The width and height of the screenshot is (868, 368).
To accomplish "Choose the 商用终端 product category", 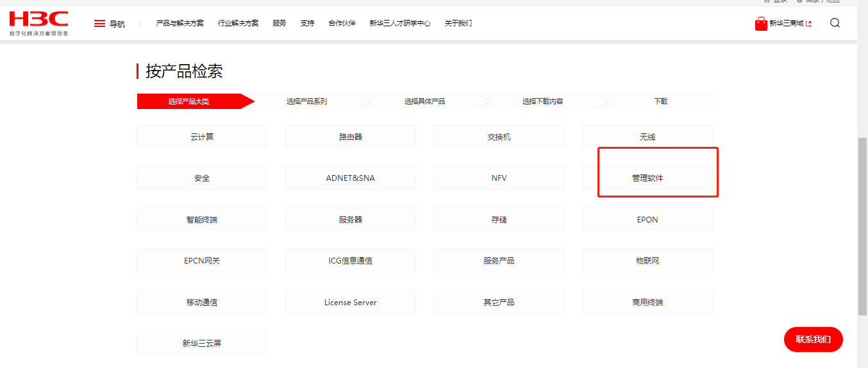I will click(647, 302).
